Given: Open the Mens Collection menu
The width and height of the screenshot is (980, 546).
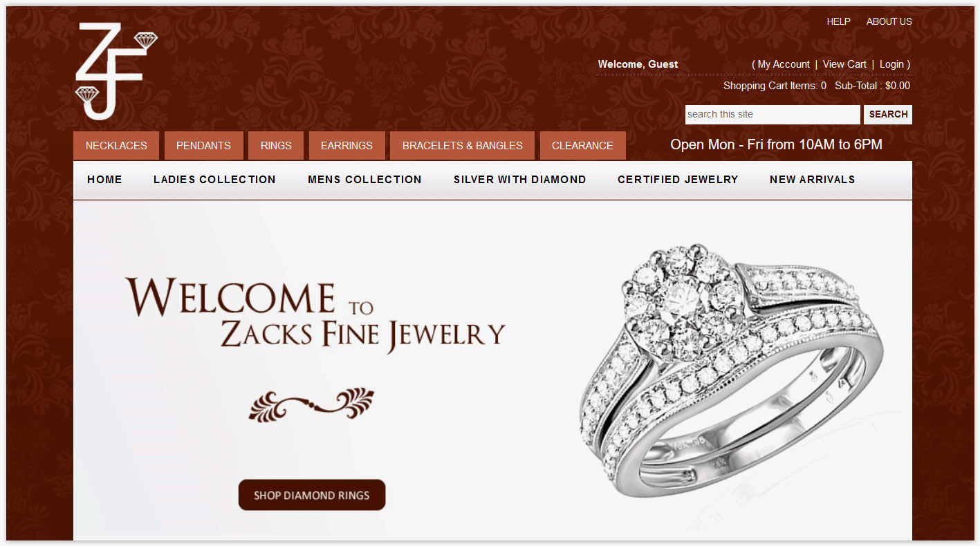Looking at the screenshot, I should [364, 180].
